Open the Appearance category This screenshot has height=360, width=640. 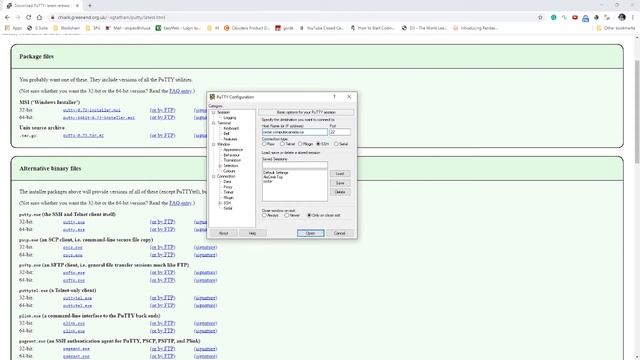click(233, 150)
